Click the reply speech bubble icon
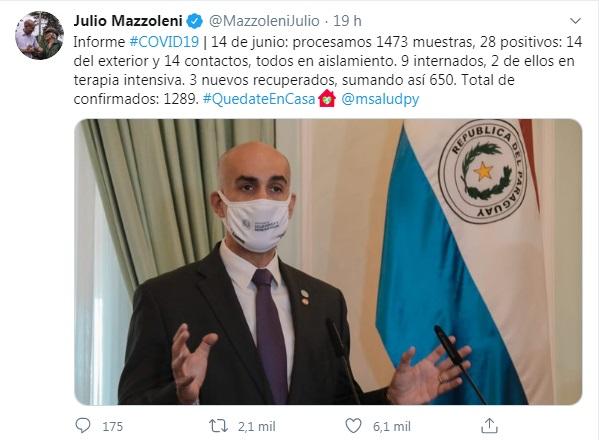599x440 pixels. pyautogui.click(x=83, y=425)
